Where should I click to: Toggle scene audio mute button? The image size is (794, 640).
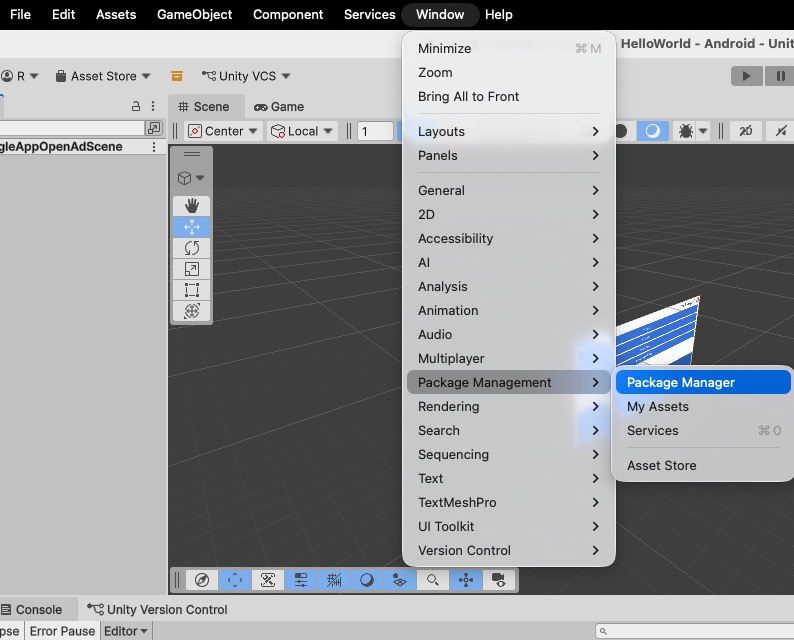click(780, 131)
